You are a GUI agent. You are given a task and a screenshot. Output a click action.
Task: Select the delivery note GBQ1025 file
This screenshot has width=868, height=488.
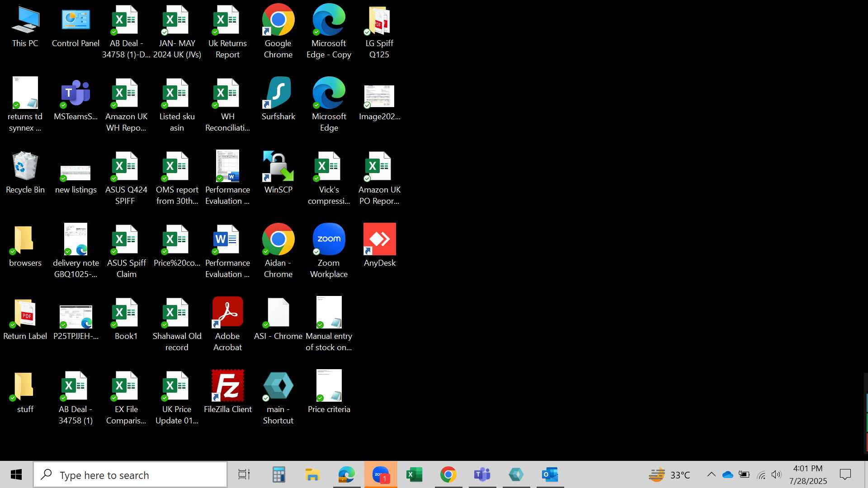coord(75,251)
